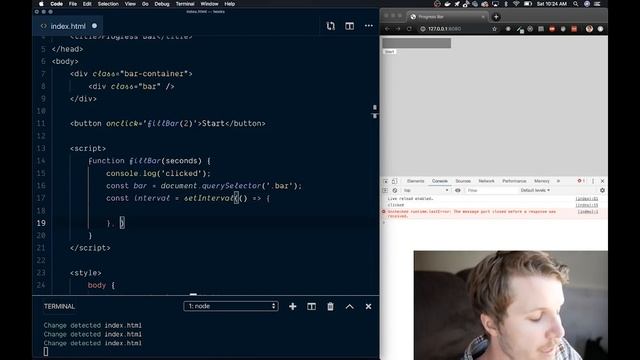640x360 pixels.
Task: Click the battery icon in menu bar
Action: coord(528,4)
